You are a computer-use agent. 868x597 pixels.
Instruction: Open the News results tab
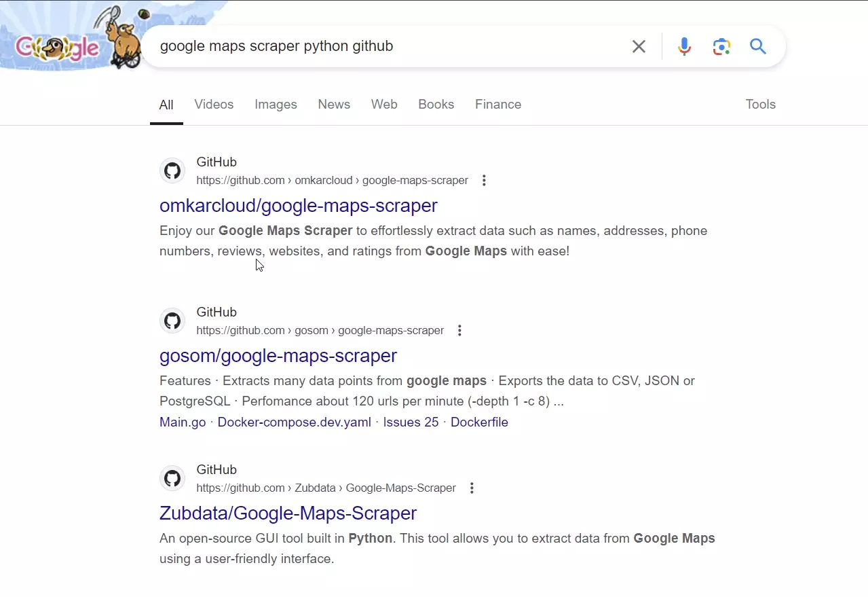click(x=333, y=104)
